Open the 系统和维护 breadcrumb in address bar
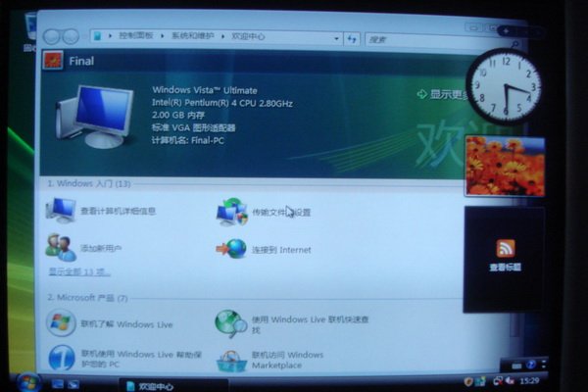 click(193, 35)
